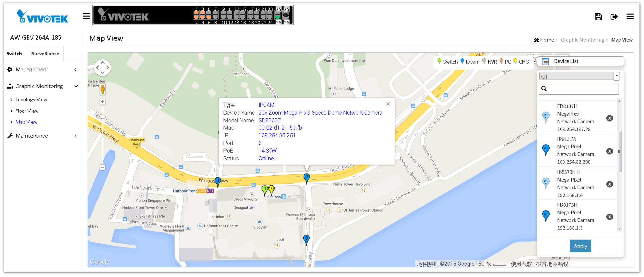Click the logout arrow icon
Viewport: 644px width, 277px height.
click(614, 17)
